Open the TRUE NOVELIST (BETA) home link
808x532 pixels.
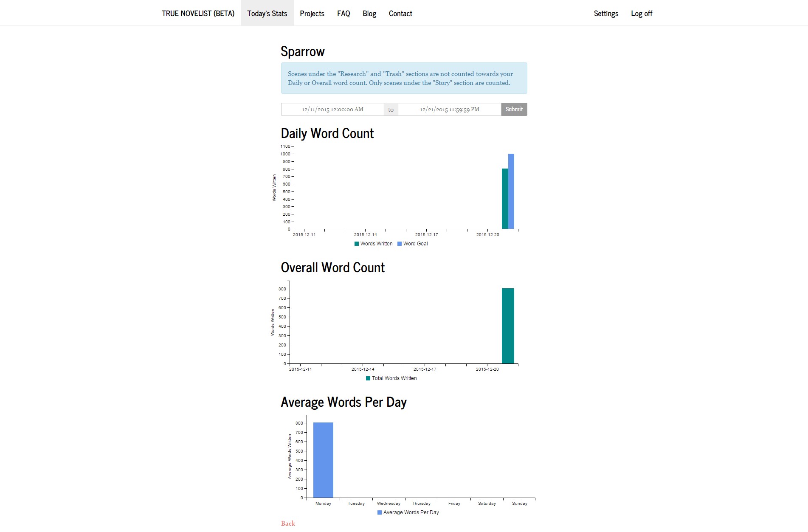(x=198, y=14)
